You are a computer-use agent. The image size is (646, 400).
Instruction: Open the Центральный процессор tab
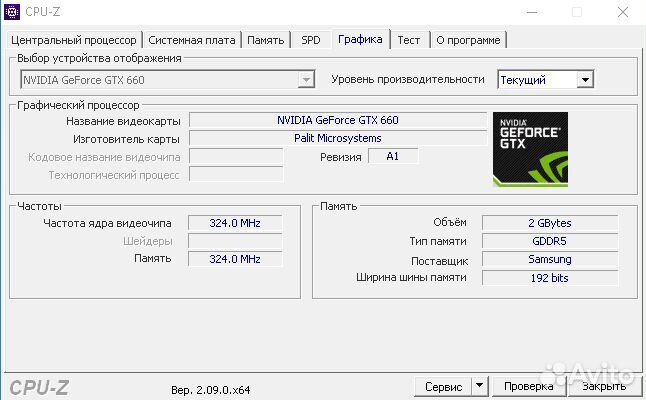[74, 40]
